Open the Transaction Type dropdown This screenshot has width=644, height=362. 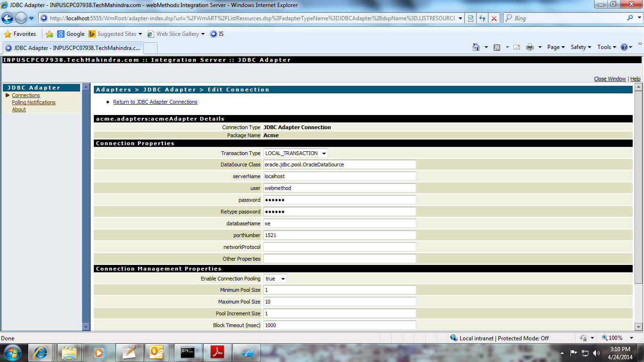pos(296,153)
